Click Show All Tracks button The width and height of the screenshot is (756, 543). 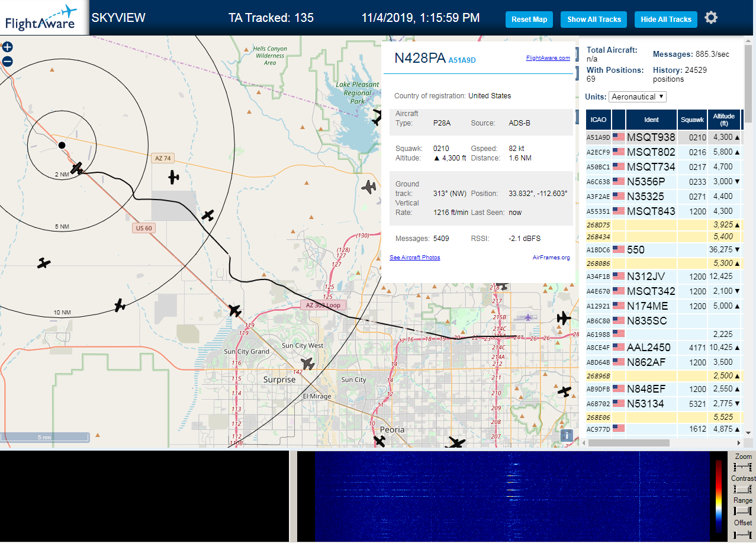click(x=594, y=20)
